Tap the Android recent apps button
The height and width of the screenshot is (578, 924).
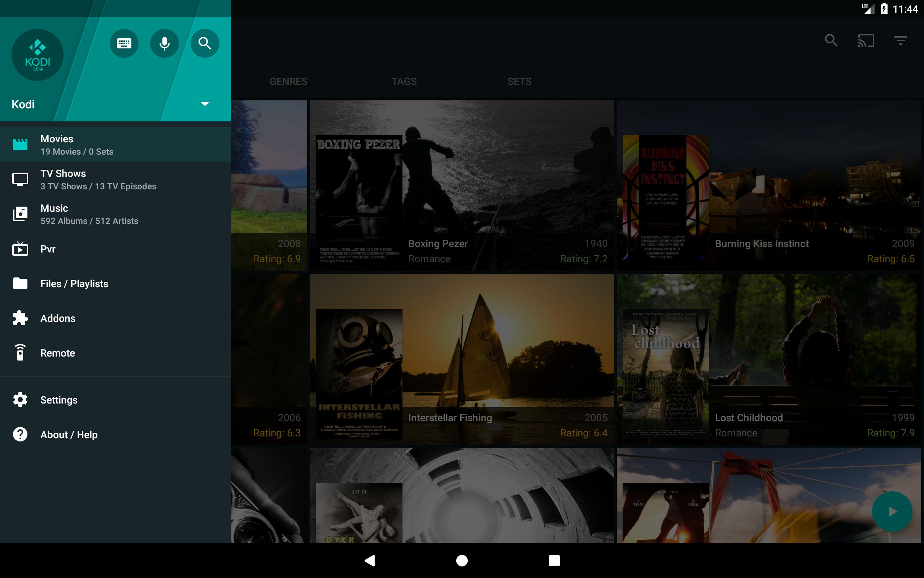[x=554, y=560]
